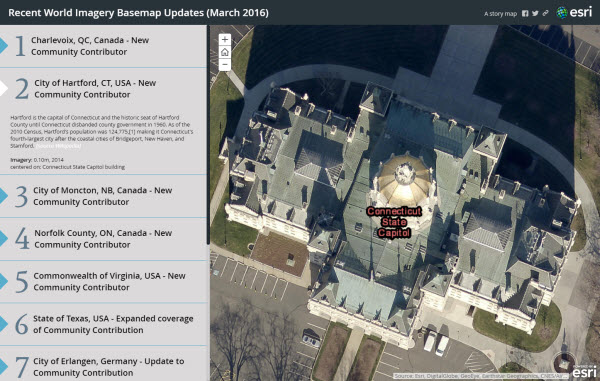This screenshot has height=381, width=600.
Task: Expand City of Moncton arrow marker
Action: coord(3,196)
